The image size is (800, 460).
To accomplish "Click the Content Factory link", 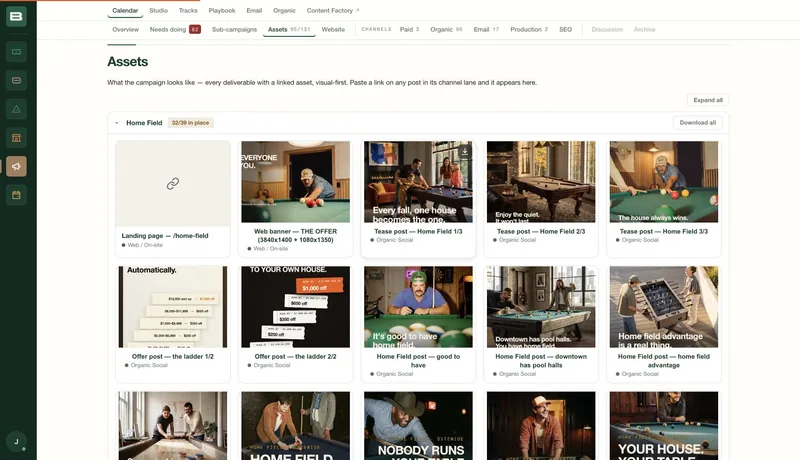I will [x=330, y=10].
